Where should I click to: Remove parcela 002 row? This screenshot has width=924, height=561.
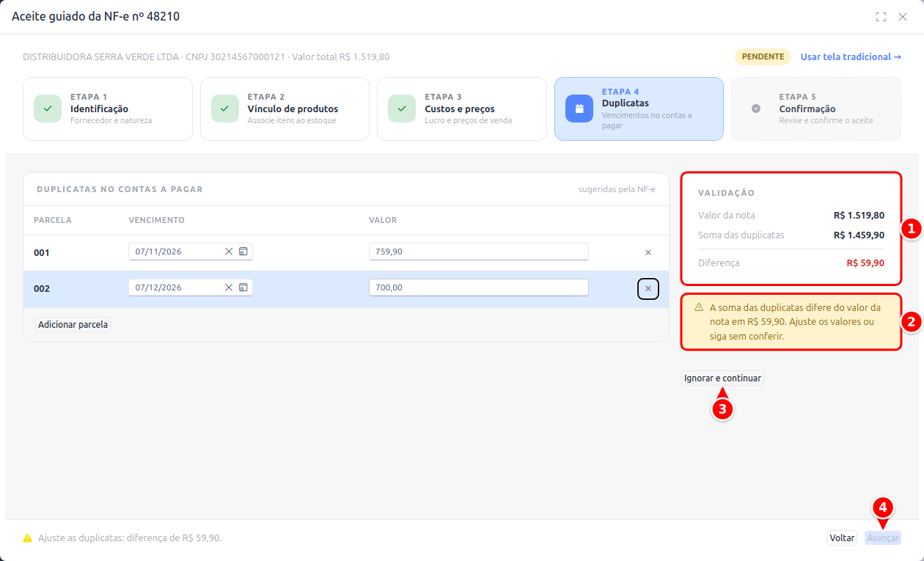click(x=648, y=289)
